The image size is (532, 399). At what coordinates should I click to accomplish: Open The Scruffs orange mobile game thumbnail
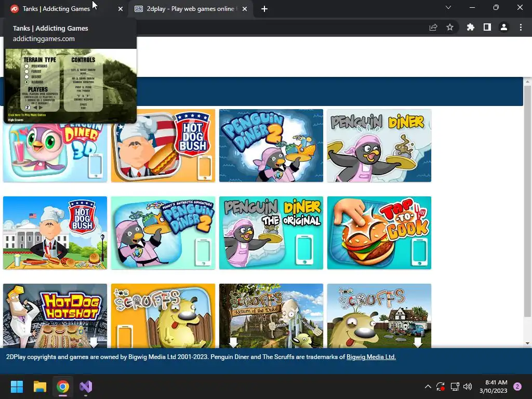click(163, 316)
